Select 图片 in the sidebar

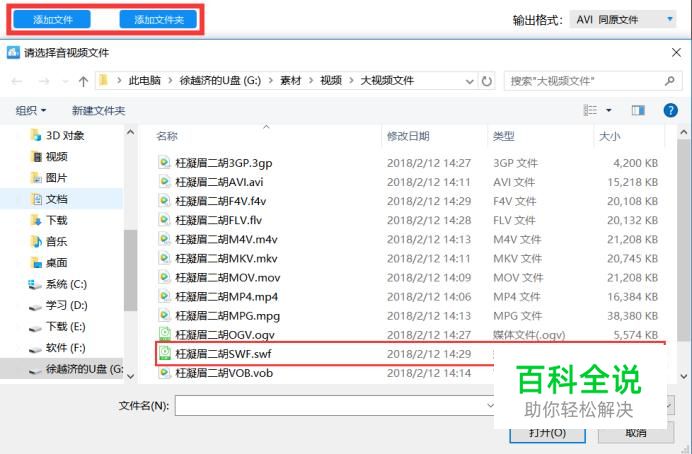tap(49, 178)
